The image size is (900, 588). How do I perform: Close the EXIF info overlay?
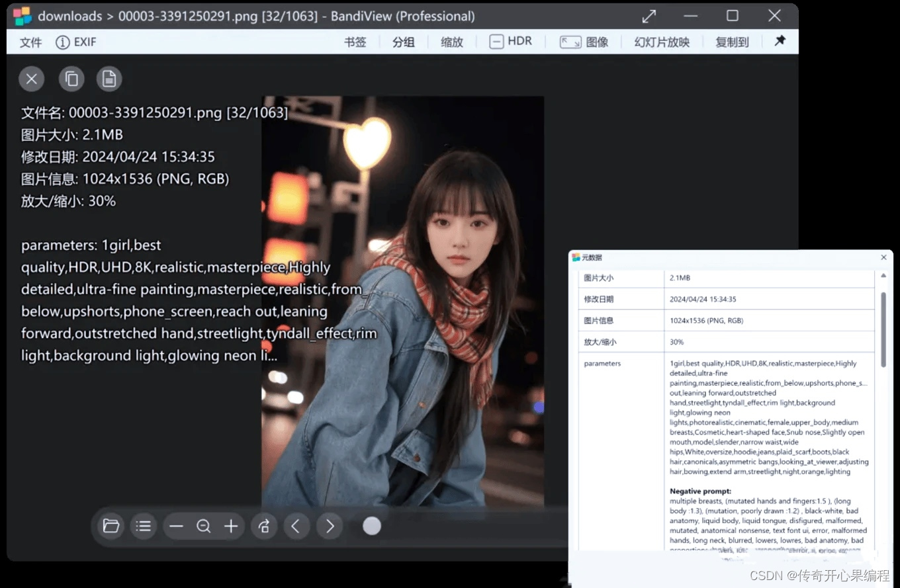31,79
